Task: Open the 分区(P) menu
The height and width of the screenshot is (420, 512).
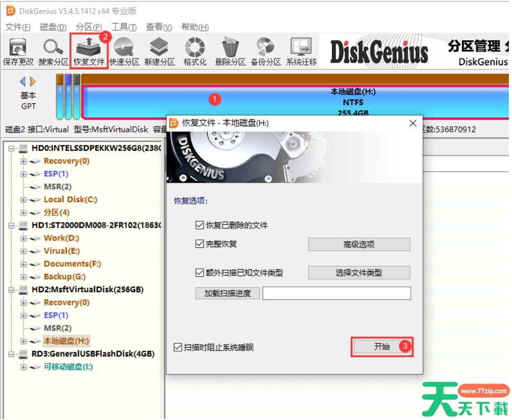Action: tap(89, 27)
